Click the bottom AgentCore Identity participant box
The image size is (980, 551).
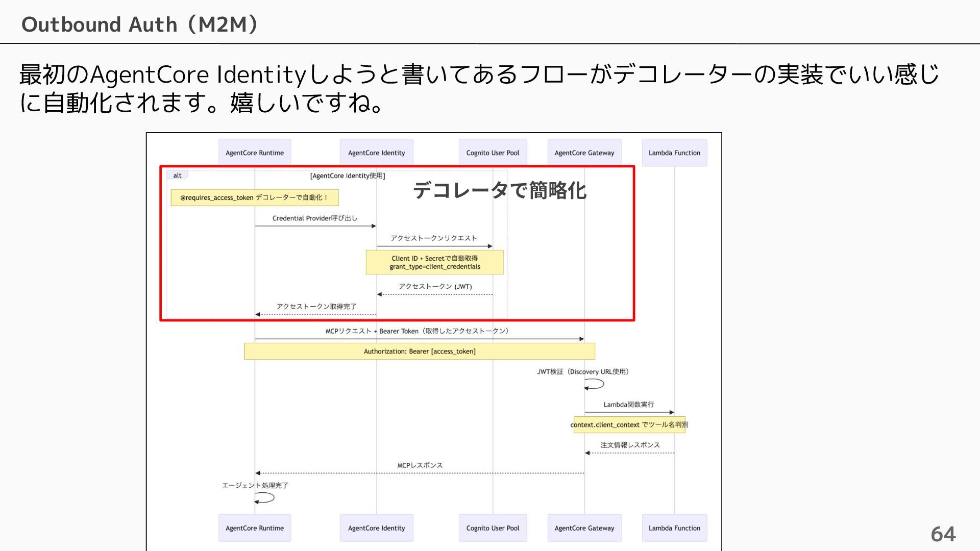tap(376, 528)
